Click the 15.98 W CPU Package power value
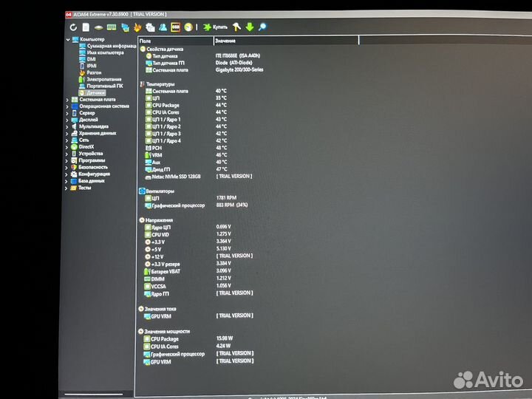The height and width of the screenshot is (399, 532). point(225,338)
